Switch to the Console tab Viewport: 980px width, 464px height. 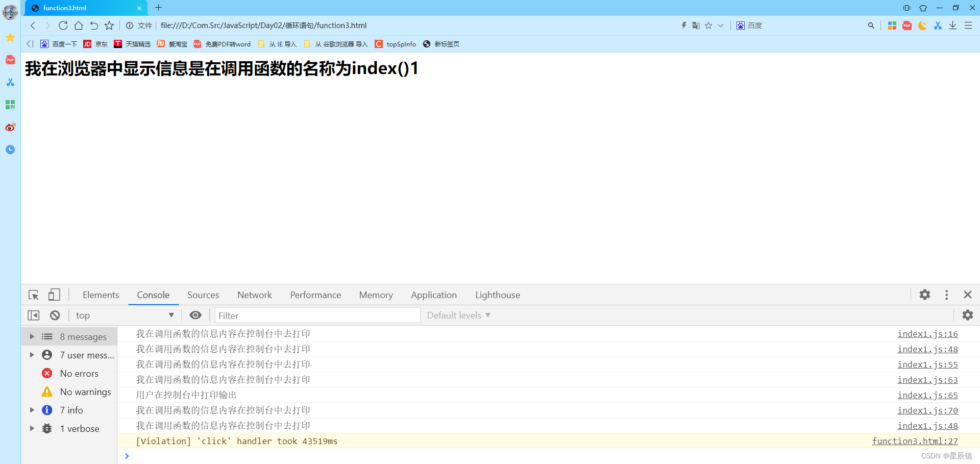153,295
